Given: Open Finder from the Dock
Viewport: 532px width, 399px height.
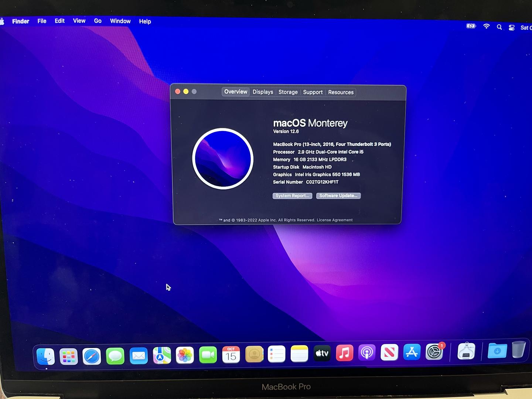Looking at the screenshot, I should [46, 357].
